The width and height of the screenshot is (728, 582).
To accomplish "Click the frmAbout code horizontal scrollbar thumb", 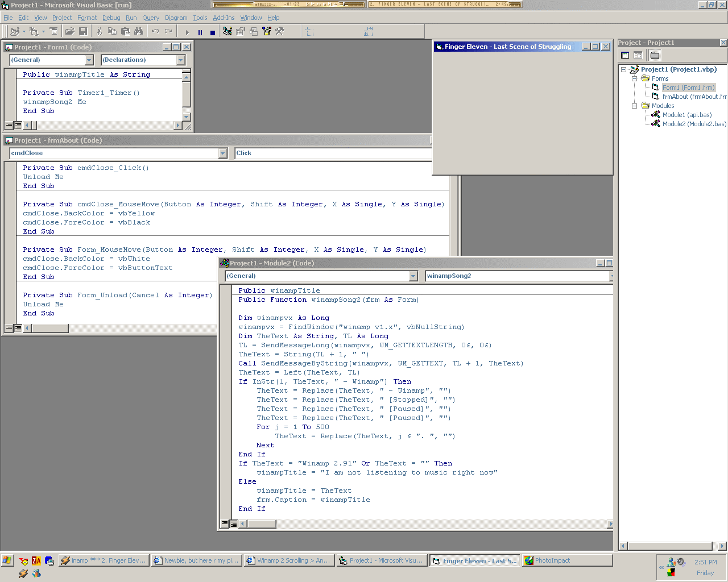I will click(49, 329).
